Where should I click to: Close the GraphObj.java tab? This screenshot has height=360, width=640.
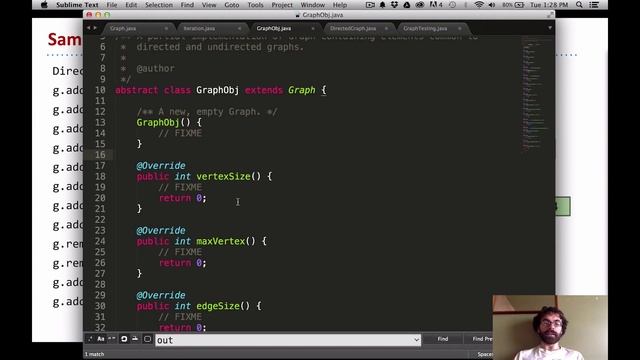coord(313,29)
